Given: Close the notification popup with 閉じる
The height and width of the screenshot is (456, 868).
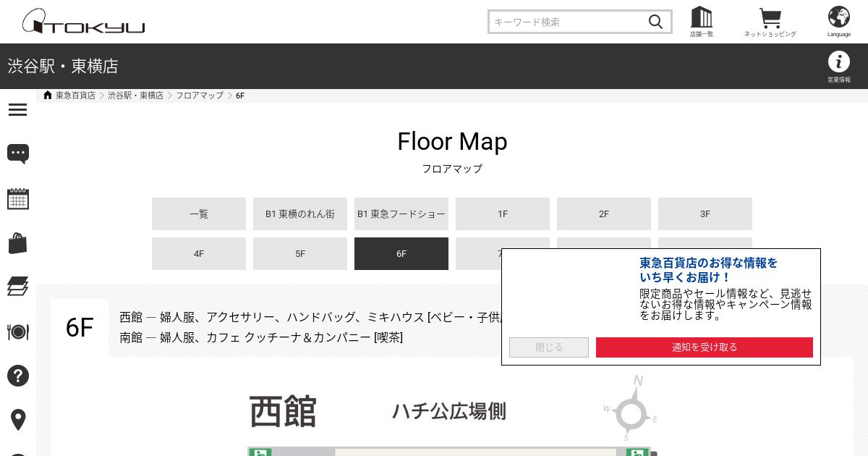Looking at the screenshot, I should [549, 347].
